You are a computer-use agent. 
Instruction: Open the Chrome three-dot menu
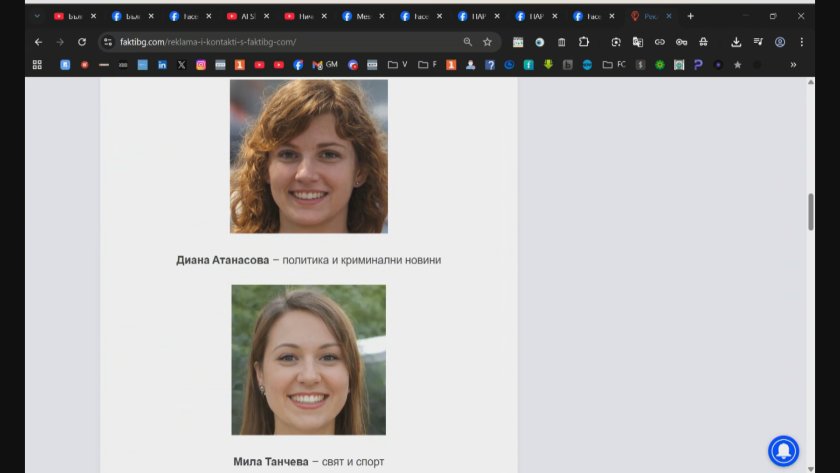801,42
